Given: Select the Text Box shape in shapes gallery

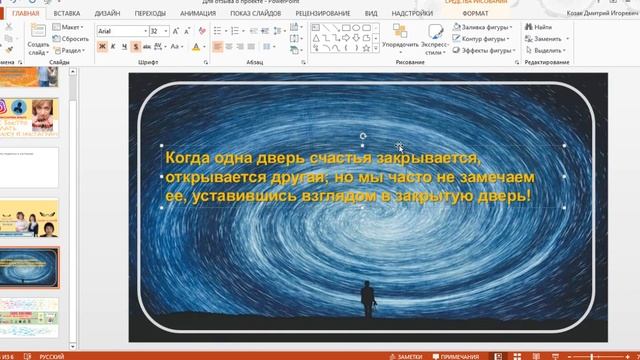Looking at the screenshot, I should point(316,28).
